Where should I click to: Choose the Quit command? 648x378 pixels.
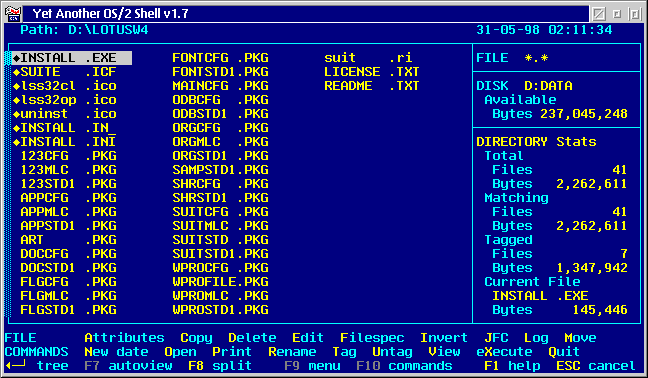(564, 352)
